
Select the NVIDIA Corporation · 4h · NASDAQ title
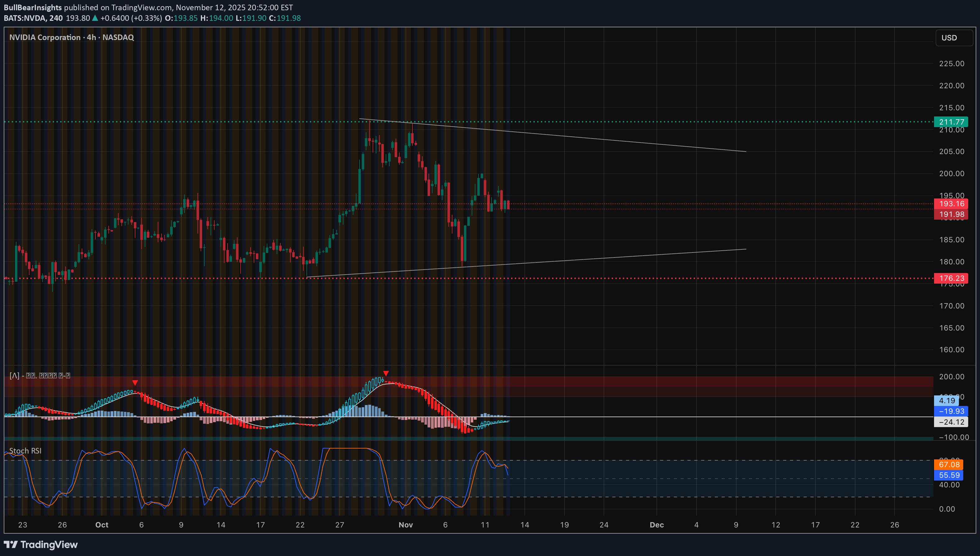click(71, 37)
